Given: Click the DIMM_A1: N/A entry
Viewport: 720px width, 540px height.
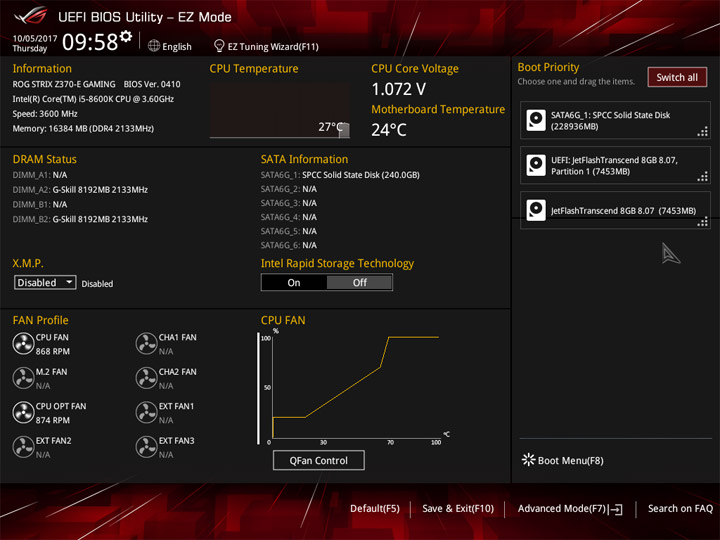Looking at the screenshot, I should point(40,175).
